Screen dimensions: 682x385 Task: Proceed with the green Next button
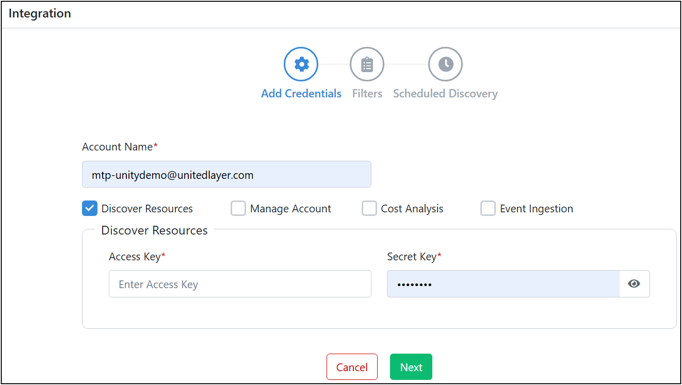coord(411,367)
